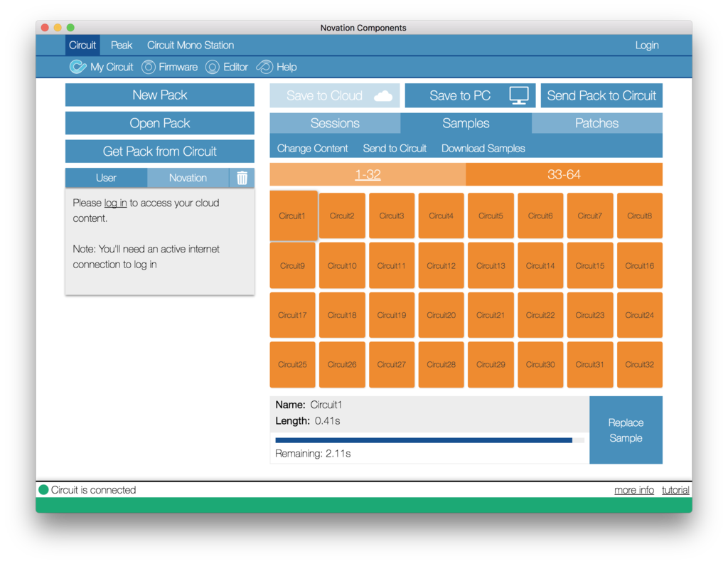This screenshot has width=728, height=564.
Task: Click the Open Pack button
Action: [160, 123]
